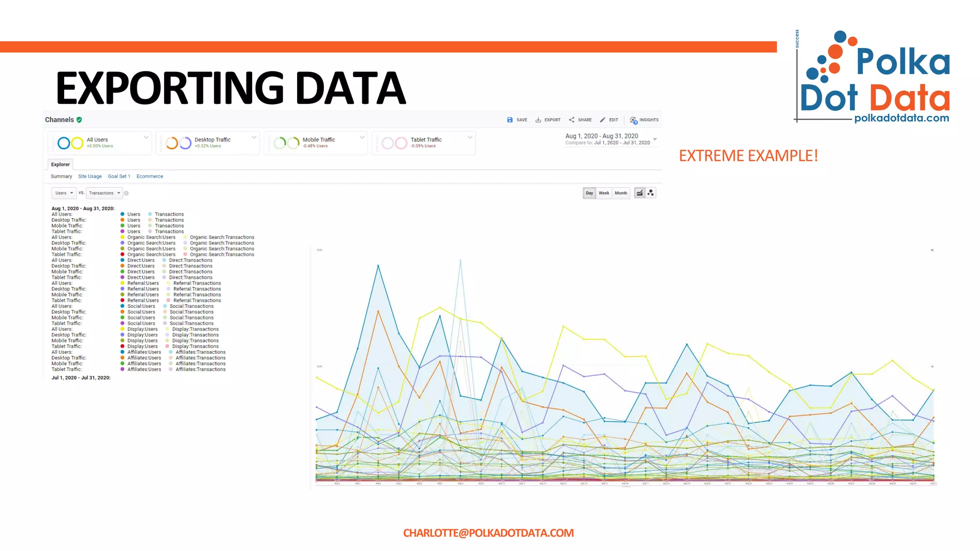Set chart granularity to Month

coord(621,193)
